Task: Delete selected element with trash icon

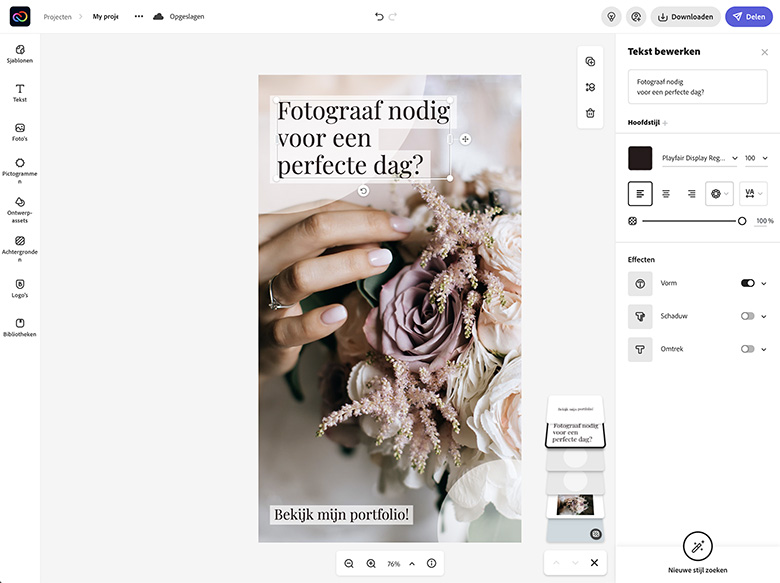Action: point(590,113)
